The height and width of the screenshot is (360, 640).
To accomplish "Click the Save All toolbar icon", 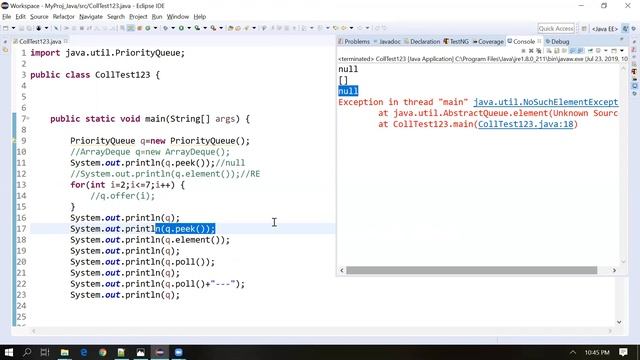I will click(29, 28).
